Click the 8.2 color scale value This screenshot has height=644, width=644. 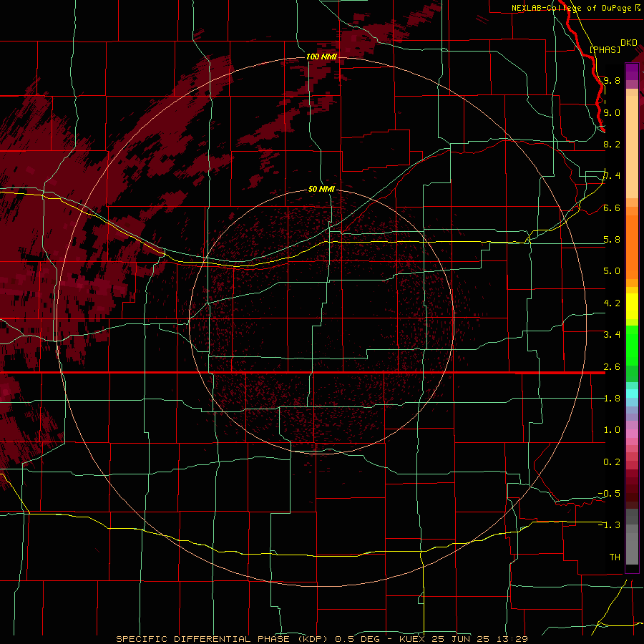click(612, 144)
